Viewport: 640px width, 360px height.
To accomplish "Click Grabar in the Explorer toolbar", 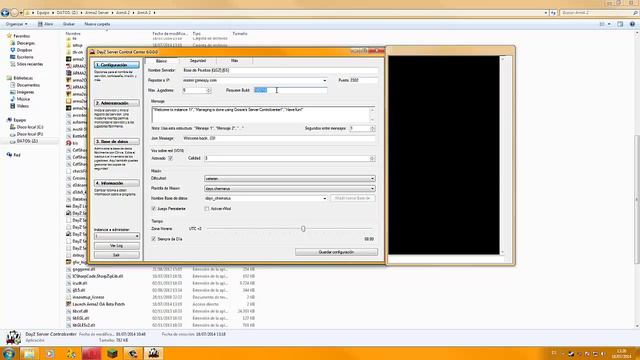I will coord(69,24).
